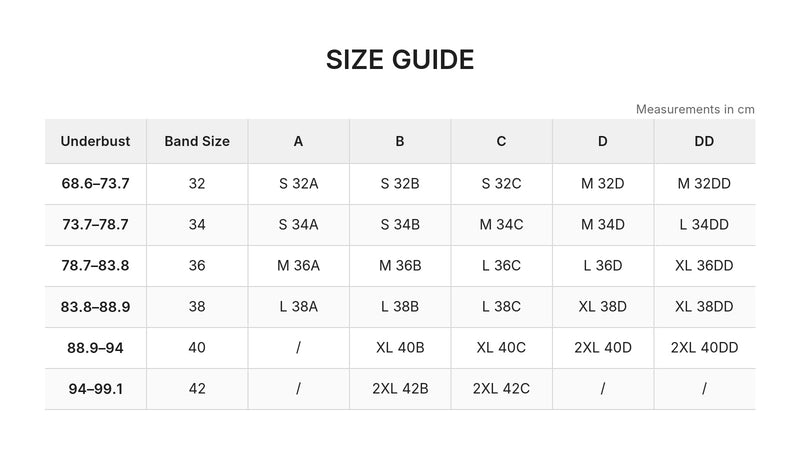Select the M 36B size cell
Viewport: 800px width, 457px height.
pyautogui.click(x=400, y=266)
